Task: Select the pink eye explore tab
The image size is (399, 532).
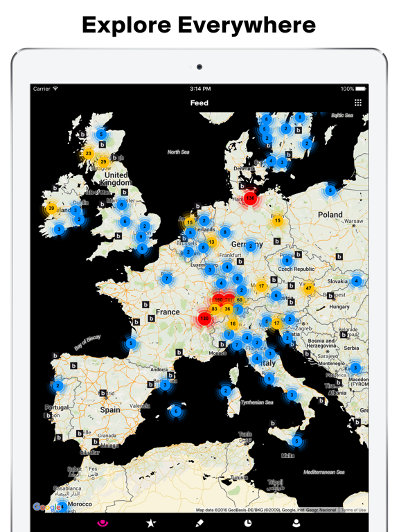Action: (103, 523)
